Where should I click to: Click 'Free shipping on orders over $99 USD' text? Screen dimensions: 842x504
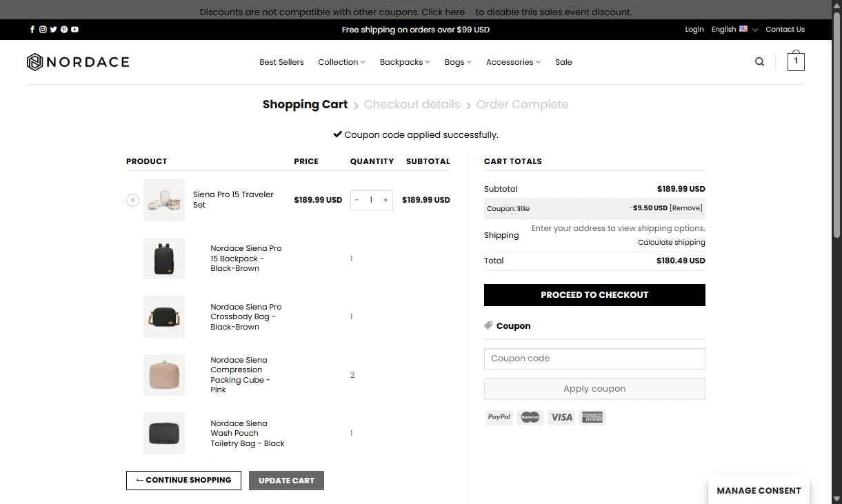tap(416, 30)
